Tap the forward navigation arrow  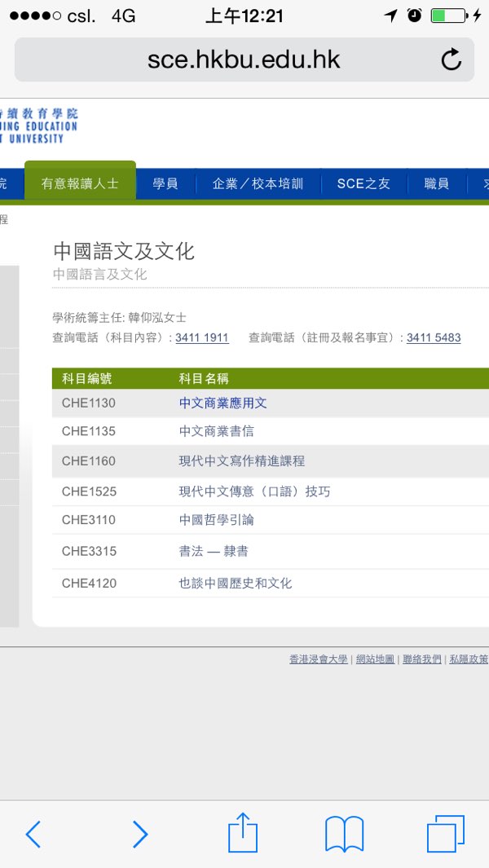(140, 834)
